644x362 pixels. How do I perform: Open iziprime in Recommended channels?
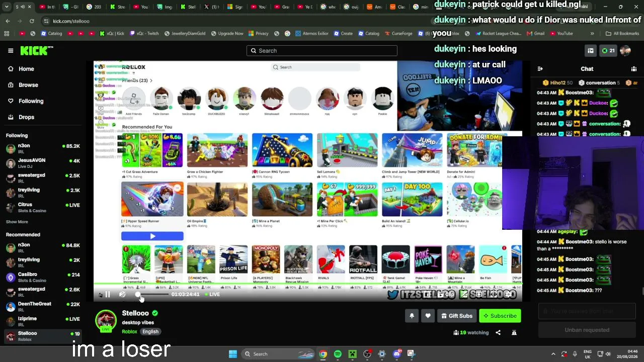pyautogui.click(x=43, y=321)
